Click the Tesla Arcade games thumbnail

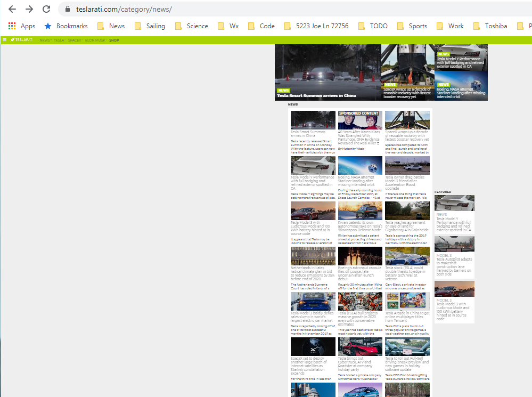click(407, 301)
